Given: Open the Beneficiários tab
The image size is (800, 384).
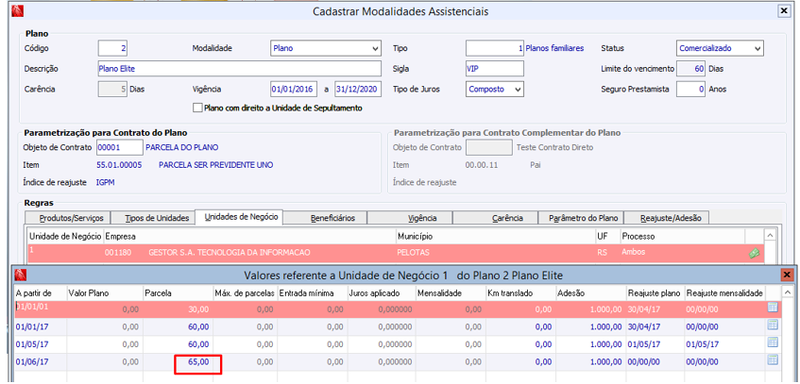Looking at the screenshot, I should pos(325,218).
